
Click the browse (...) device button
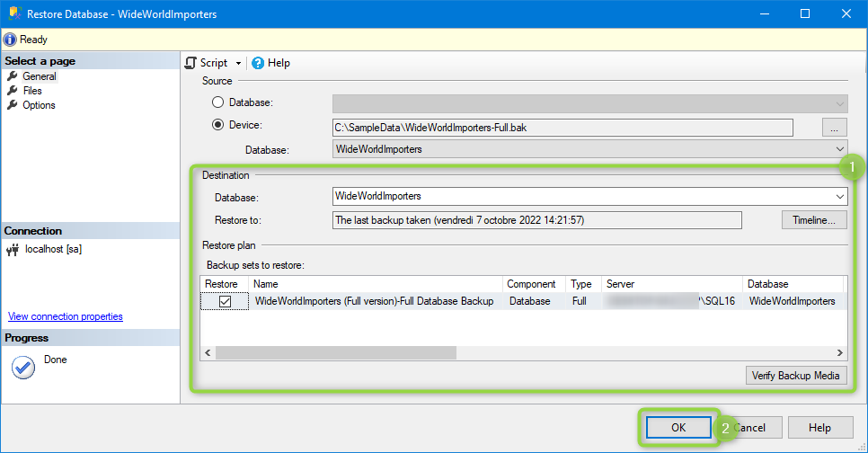pos(834,128)
